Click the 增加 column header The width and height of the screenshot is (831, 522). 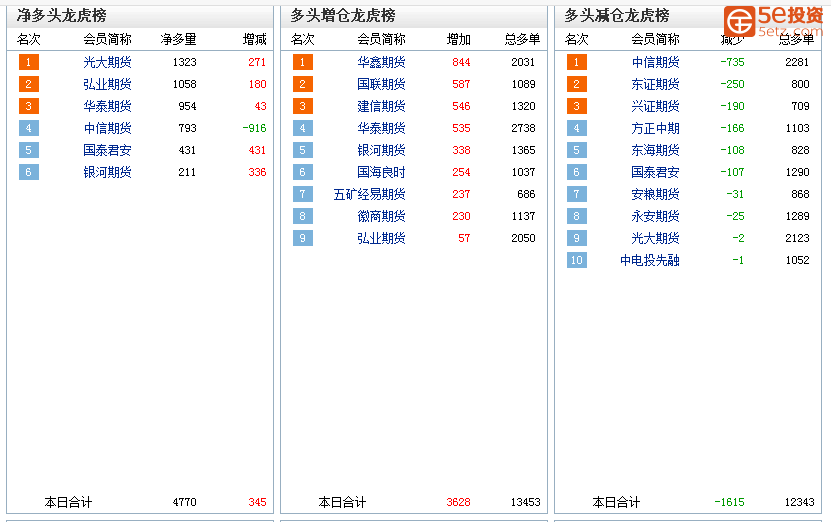(x=458, y=39)
